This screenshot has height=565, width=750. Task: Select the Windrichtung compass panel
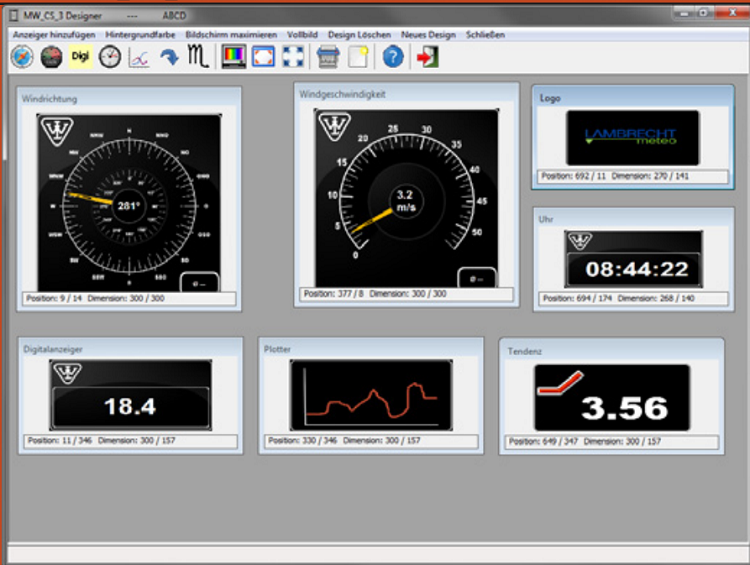coord(128,204)
